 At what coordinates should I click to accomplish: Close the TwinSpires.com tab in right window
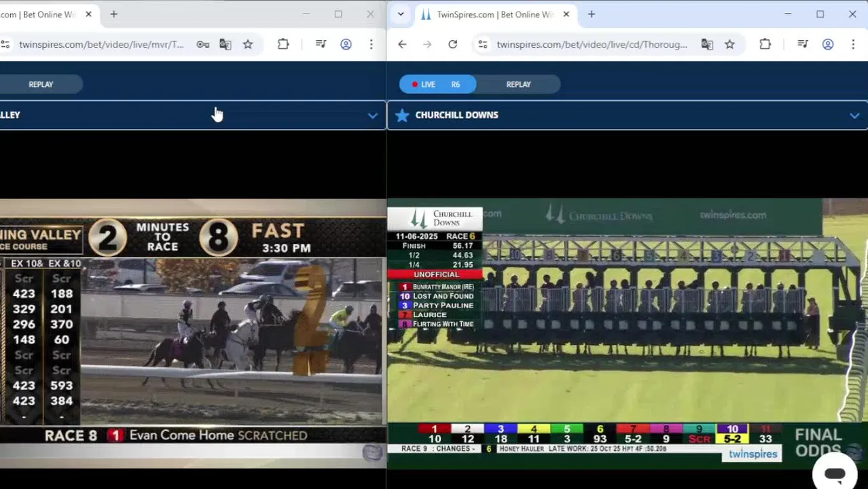[566, 14]
